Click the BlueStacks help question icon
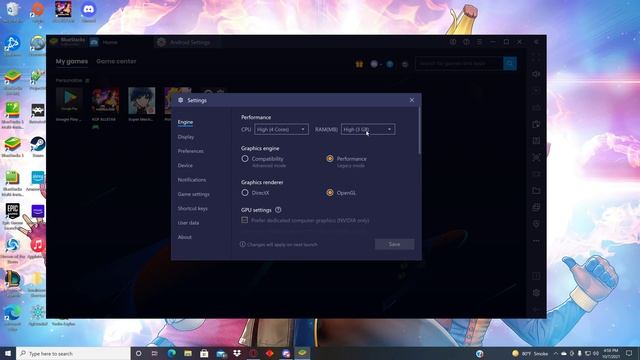The image size is (640, 360). point(466,42)
